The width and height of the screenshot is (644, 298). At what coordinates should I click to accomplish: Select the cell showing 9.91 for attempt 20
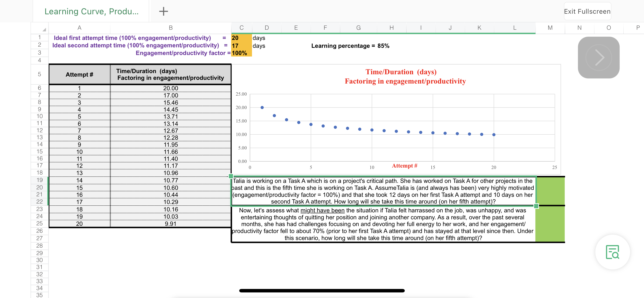point(171,223)
